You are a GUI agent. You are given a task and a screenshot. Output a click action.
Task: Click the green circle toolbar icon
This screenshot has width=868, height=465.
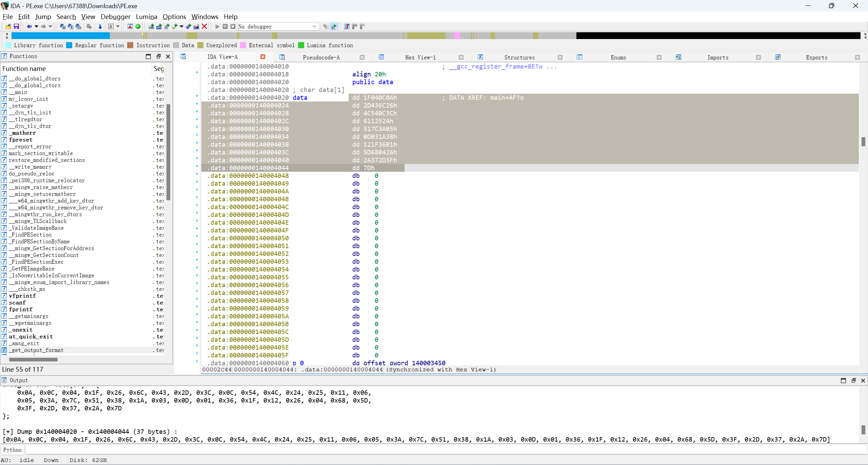point(138,26)
